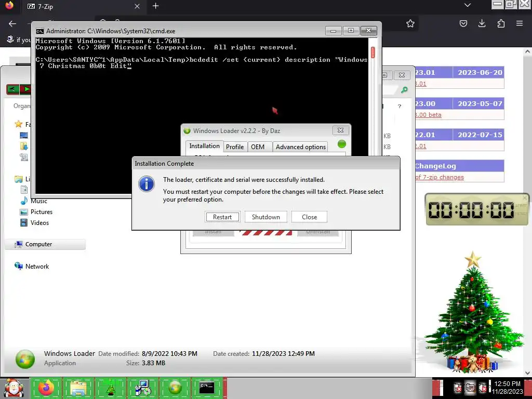This screenshot has height=399, width=532.
Task: Open Pocket save icon in Firefox
Action: [x=463, y=23]
